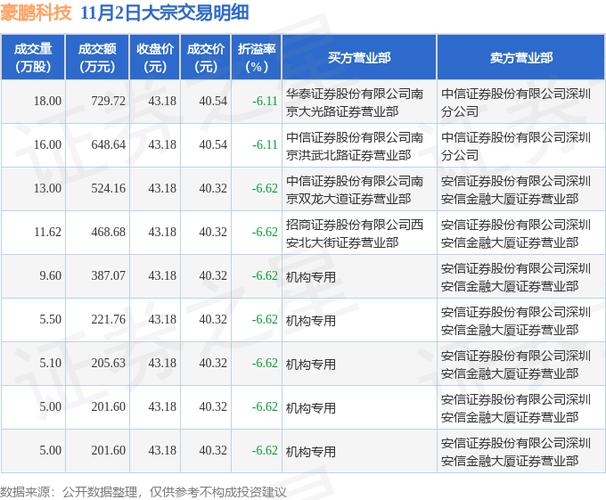Click seller 中信证券深圳分公司 in 16.00 row
The height and width of the screenshot is (500, 606).
(516, 146)
